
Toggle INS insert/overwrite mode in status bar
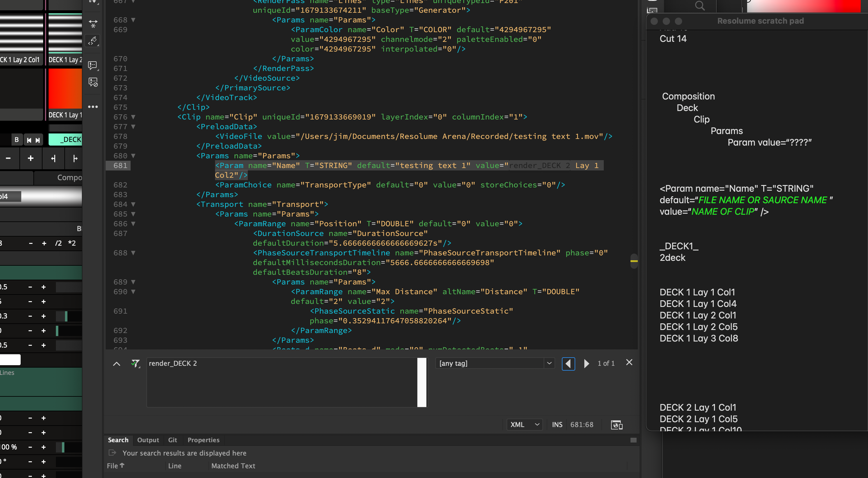(x=557, y=425)
